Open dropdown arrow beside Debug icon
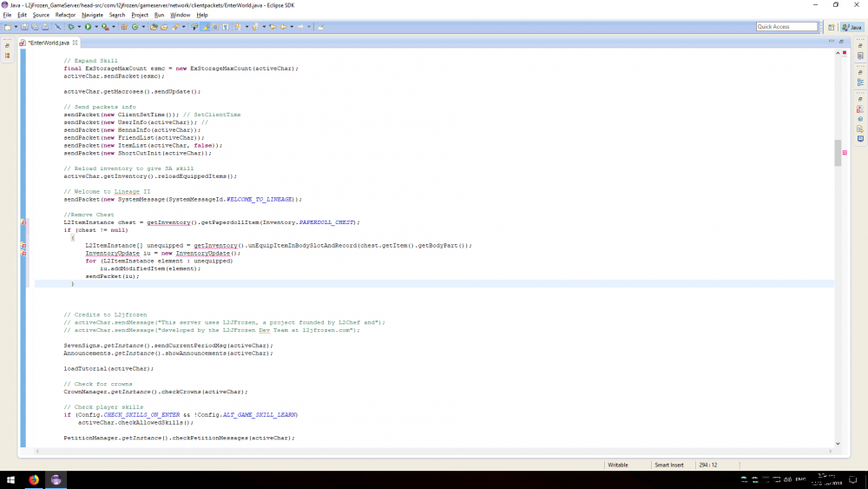Image resolution: width=868 pixels, height=489 pixels. click(80, 27)
